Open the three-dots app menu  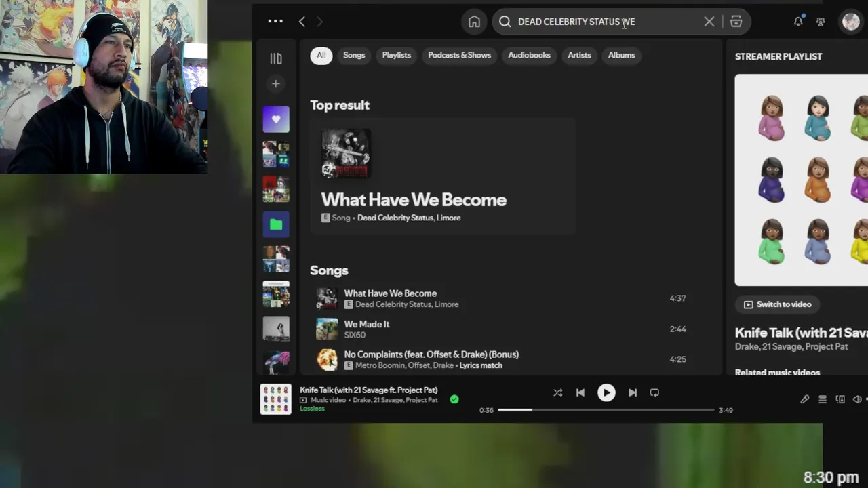coord(275,21)
